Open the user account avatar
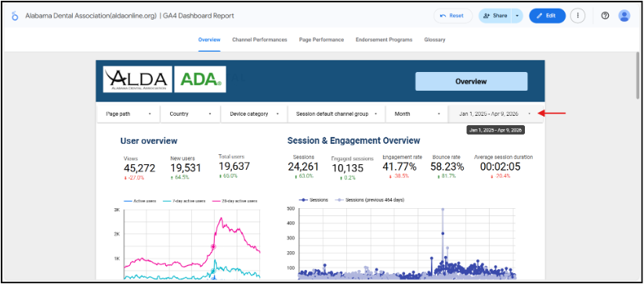The image size is (644, 284). [624, 16]
